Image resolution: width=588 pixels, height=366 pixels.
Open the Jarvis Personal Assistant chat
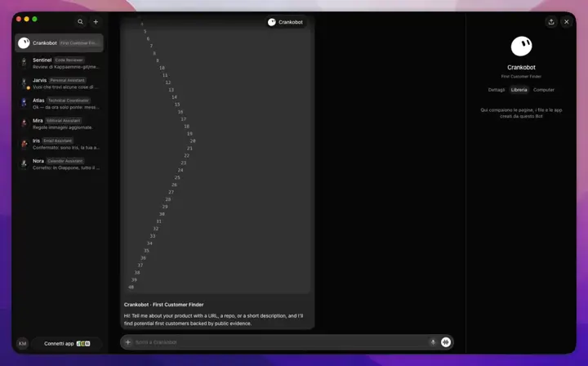click(x=60, y=83)
